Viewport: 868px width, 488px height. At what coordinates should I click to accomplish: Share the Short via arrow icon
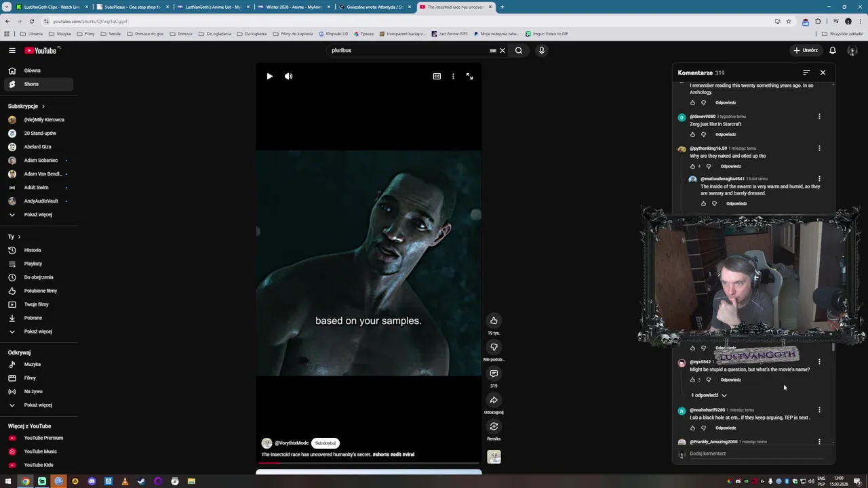[x=494, y=400]
